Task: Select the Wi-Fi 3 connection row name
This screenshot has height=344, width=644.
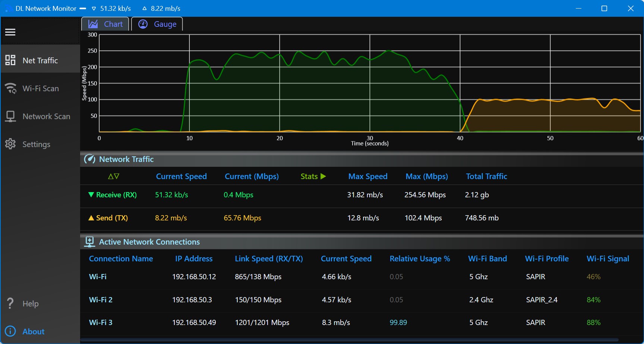Action: click(101, 322)
